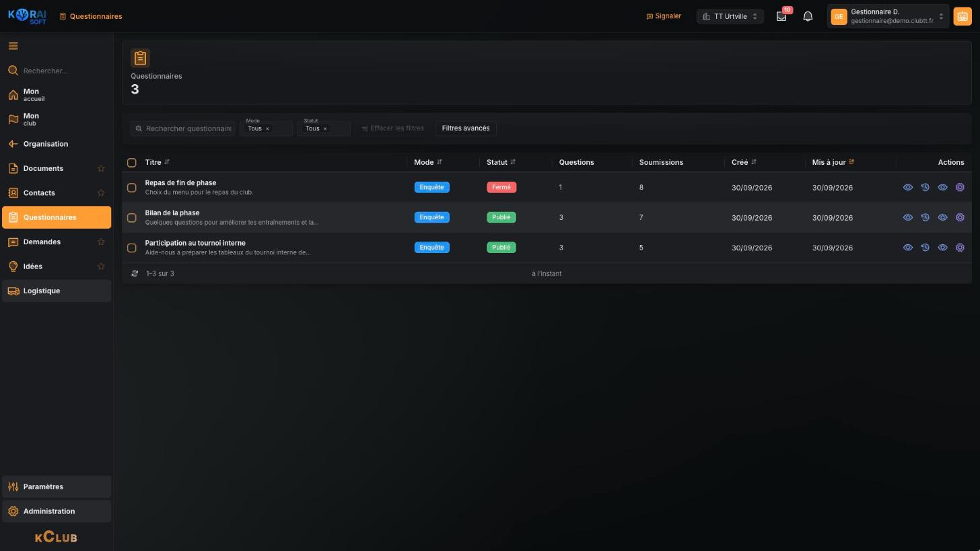
Task: Open settings gear for Repas de fin de phase
Action: coord(960,188)
